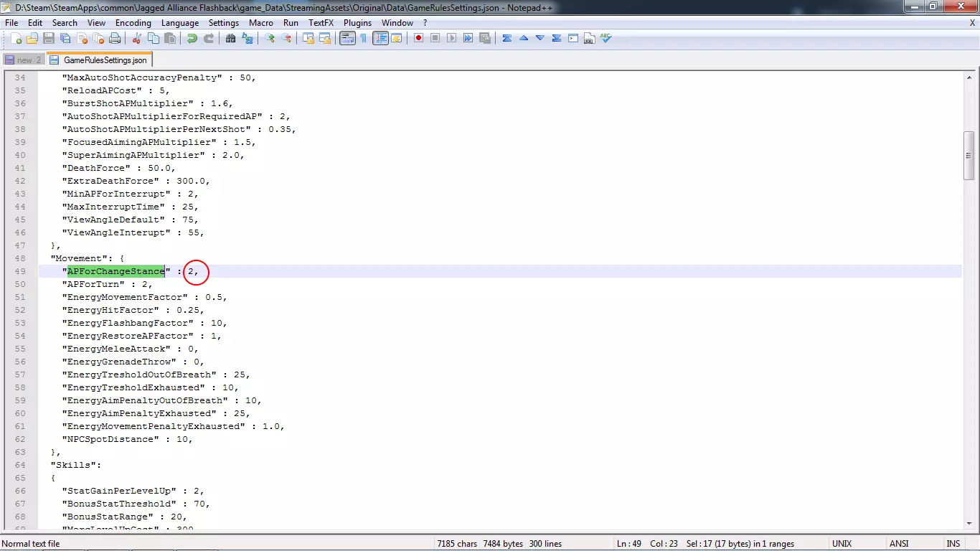Click the blue down triangle toolbar icon
980x551 pixels.
pos(540,38)
